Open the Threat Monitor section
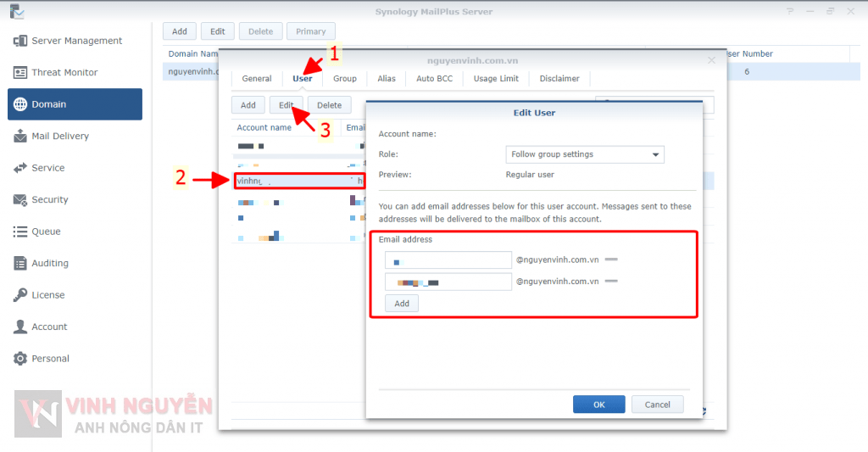The image size is (868, 452). 64,73
